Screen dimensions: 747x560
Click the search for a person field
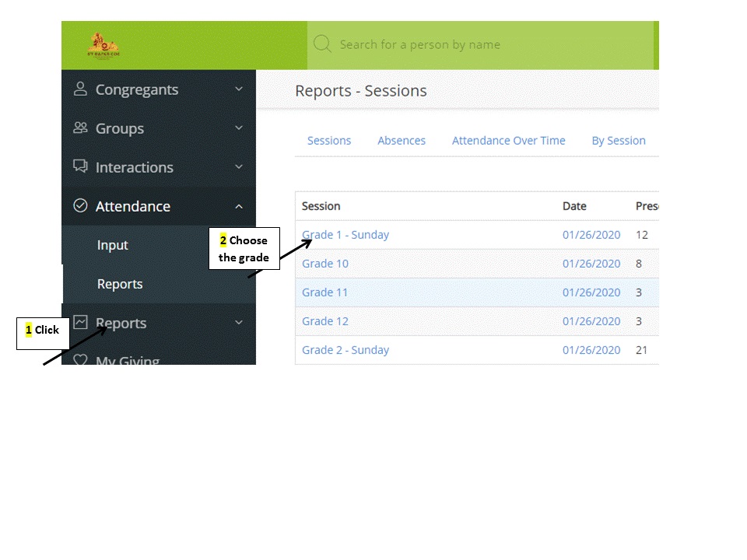pyautogui.click(x=481, y=45)
